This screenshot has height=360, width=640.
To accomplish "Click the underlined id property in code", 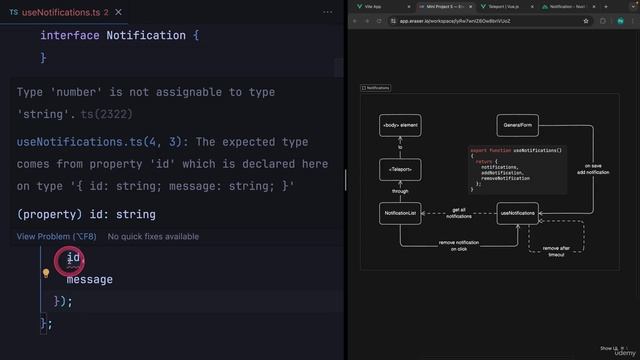I will [x=73, y=258].
